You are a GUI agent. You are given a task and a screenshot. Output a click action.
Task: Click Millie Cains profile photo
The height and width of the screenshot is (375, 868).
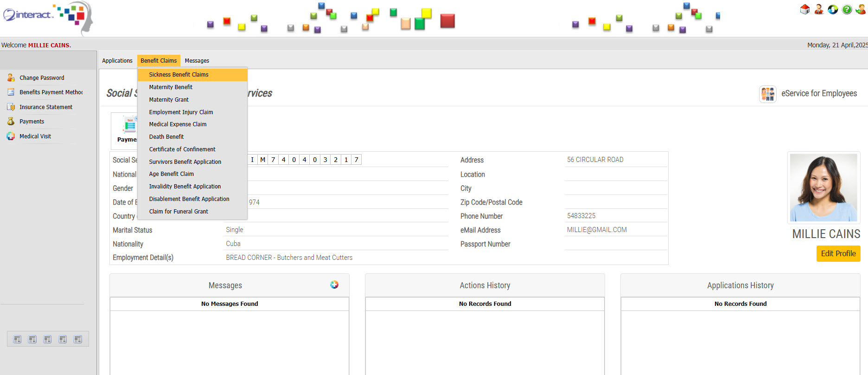click(x=823, y=187)
